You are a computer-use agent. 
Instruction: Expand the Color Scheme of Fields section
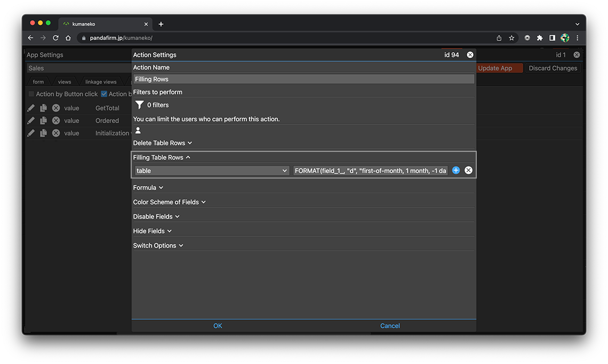pos(169,202)
